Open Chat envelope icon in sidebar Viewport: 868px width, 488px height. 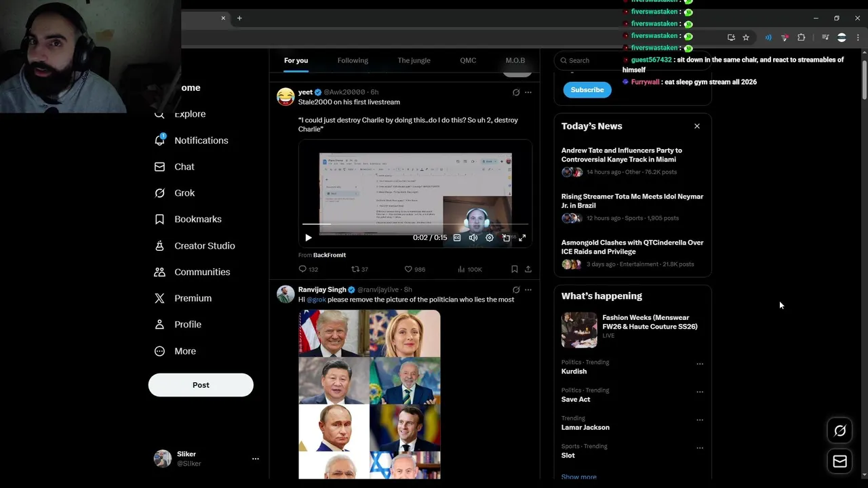(x=159, y=167)
